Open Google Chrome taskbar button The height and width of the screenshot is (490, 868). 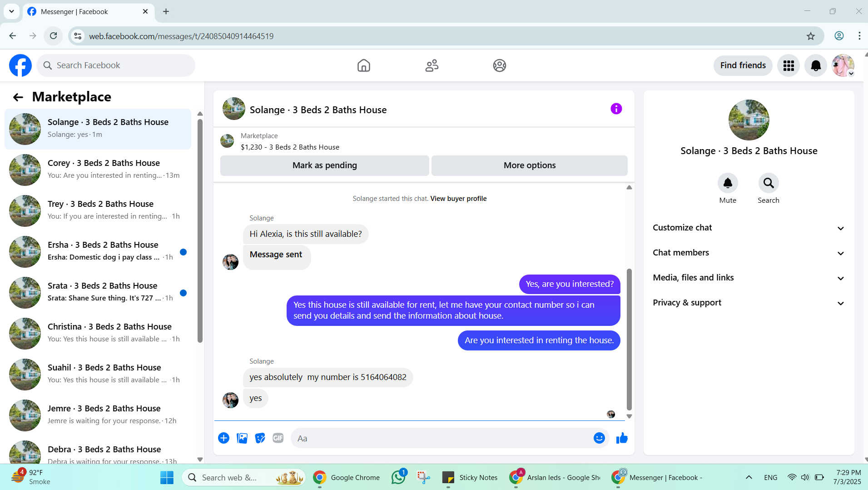tap(347, 477)
